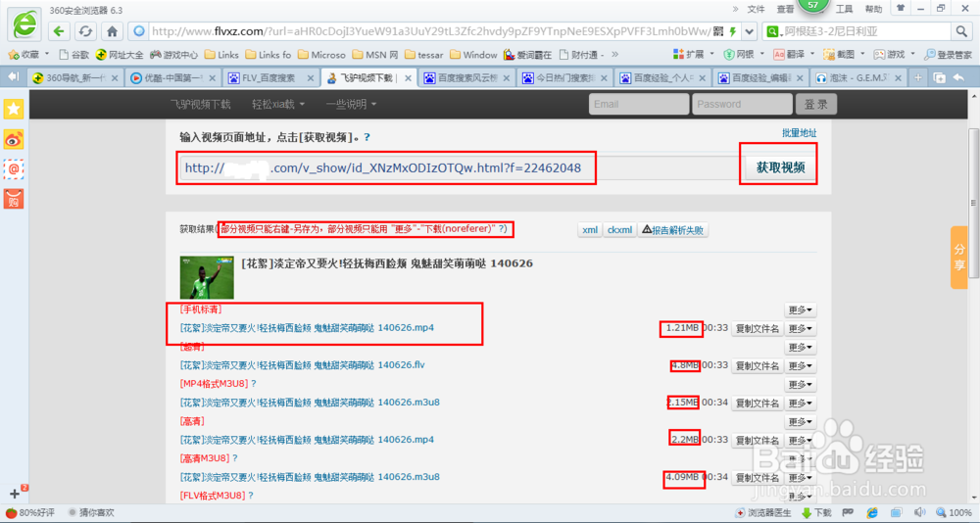The image size is (980, 523).
Task: Open the tessar bookmark folder
Action: 424,55
